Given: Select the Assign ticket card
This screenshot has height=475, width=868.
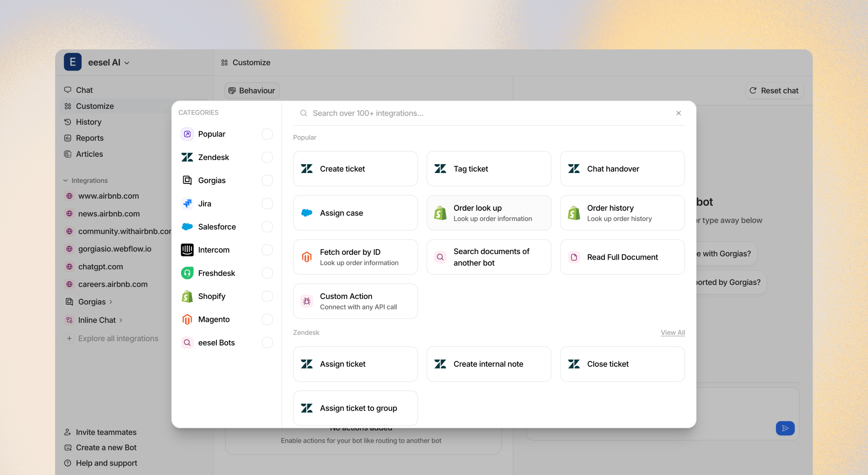Looking at the screenshot, I should point(355,364).
